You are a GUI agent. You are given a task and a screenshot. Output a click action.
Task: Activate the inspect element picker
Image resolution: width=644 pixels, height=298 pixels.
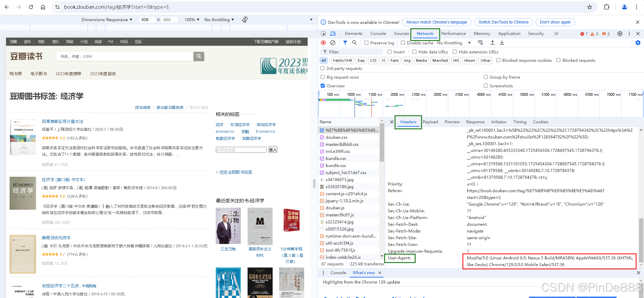[x=323, y=34]
